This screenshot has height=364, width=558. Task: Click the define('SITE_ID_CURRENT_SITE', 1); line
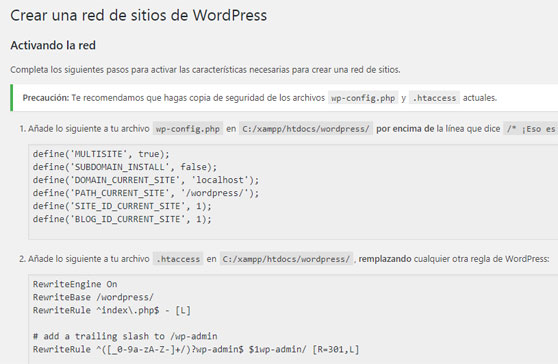pyautogui.click(x=122, y=206)
